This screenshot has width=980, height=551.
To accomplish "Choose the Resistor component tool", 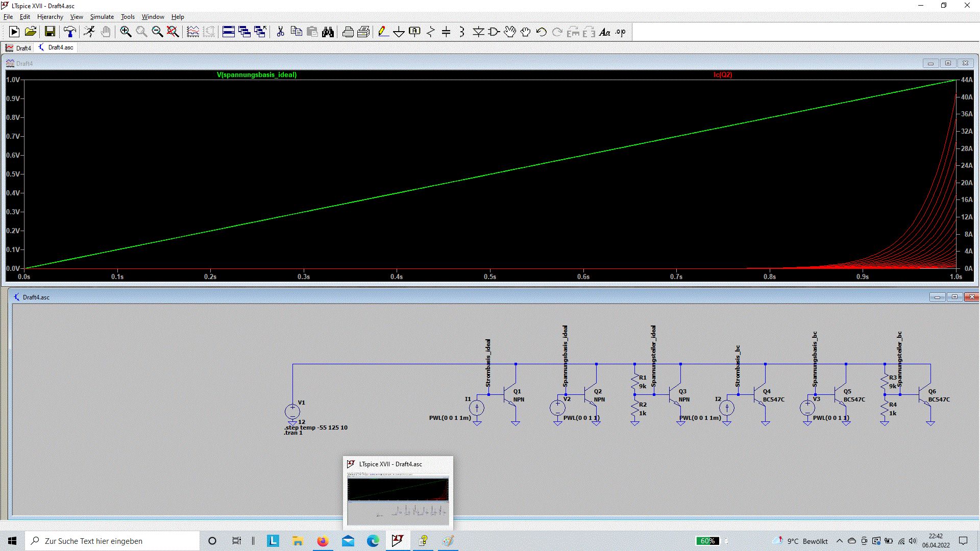I will (x=430, y=32).
